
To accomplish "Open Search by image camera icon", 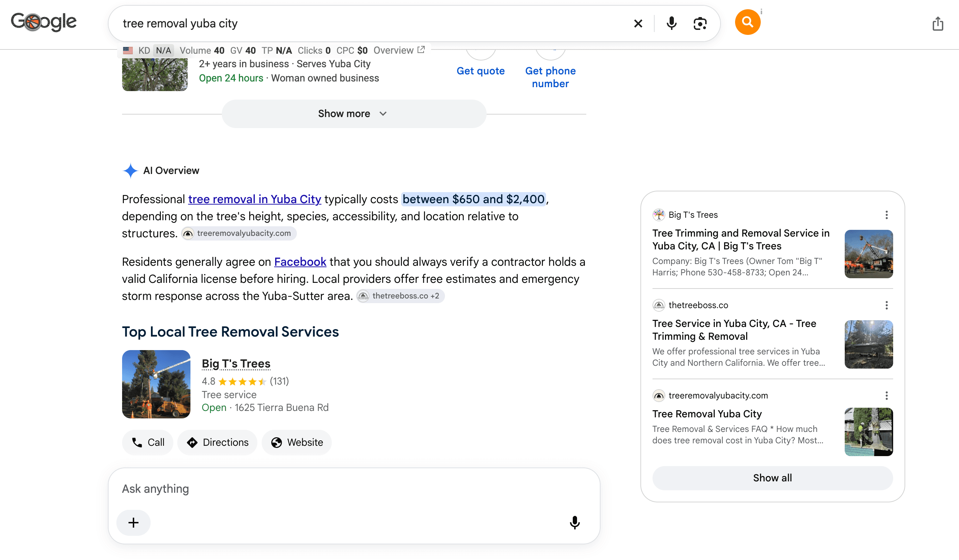I will 700,23.
